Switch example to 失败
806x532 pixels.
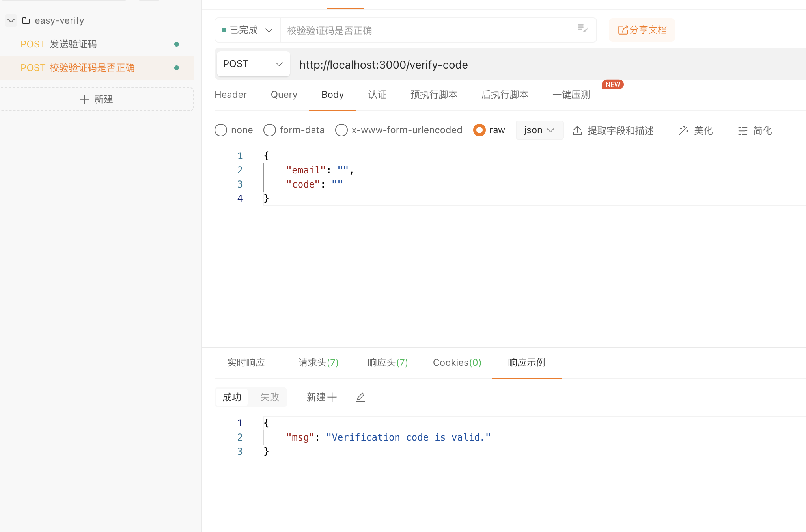tap(269, 397)
